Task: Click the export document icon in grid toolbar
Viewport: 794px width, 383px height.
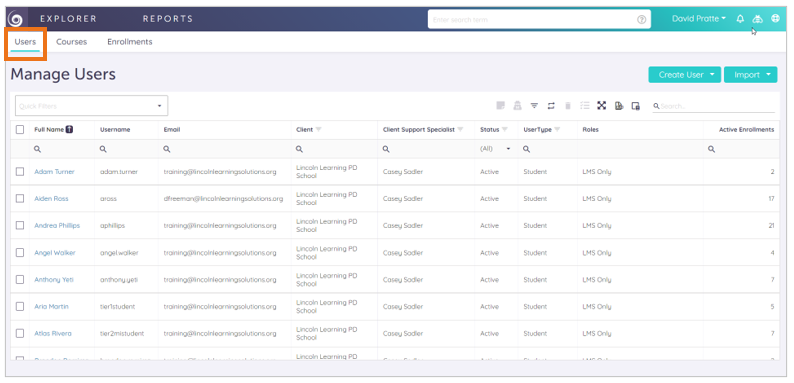Action: click(x=619, y=105)
